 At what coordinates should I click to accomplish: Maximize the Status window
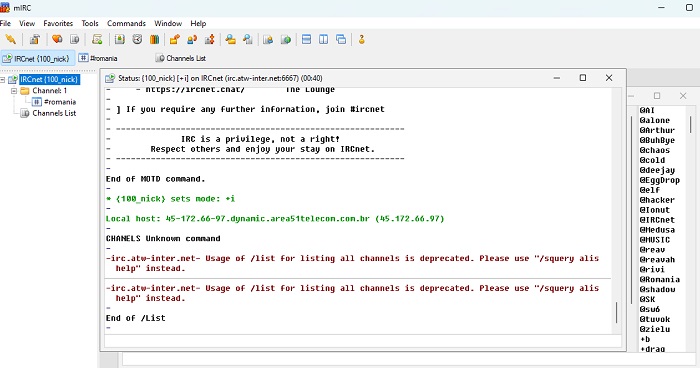583,78
